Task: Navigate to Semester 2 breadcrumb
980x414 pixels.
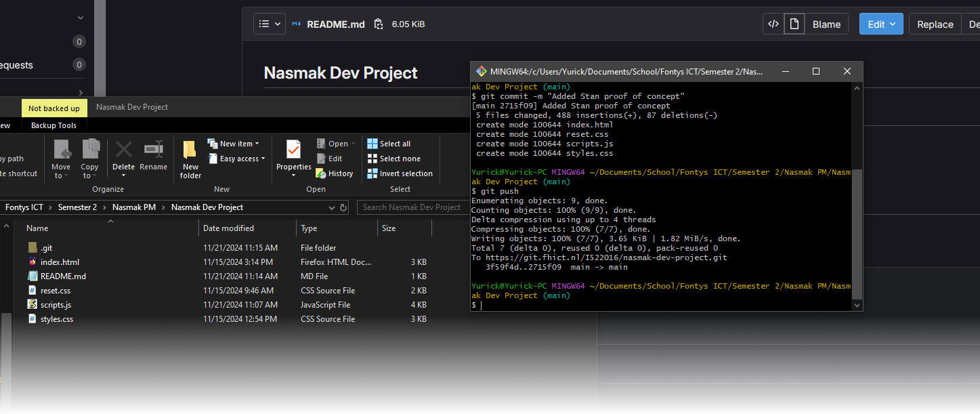Action: point(77,207)
